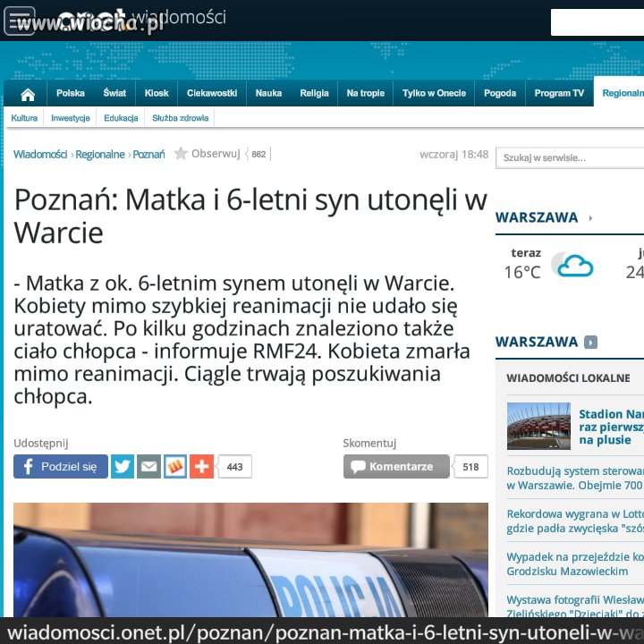Viewport: 644px width, 644px height.
Task: Select the Służba zdrowia subcategory
Action: pos(181,118)
